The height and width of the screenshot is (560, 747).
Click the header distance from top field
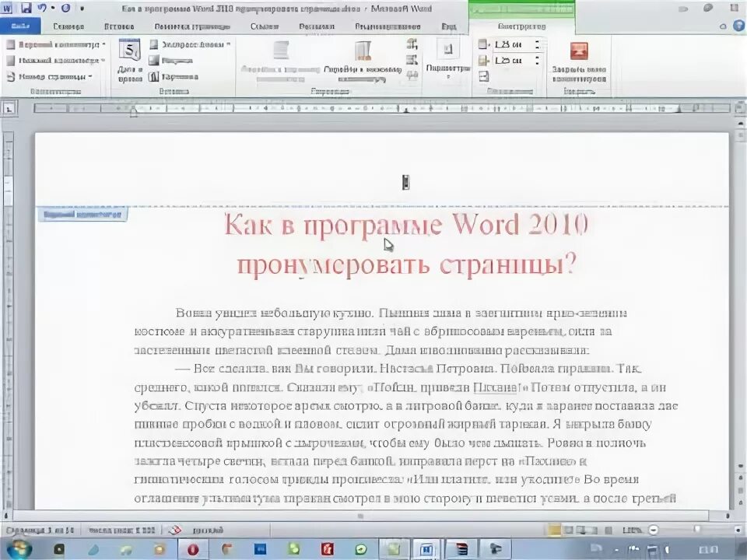[512, 45]
